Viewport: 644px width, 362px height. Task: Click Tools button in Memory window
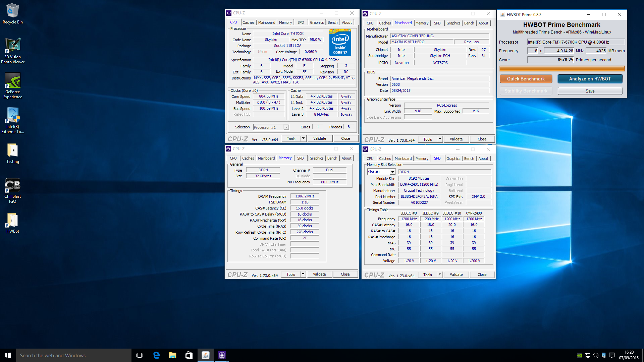click(x=291, y=274)
